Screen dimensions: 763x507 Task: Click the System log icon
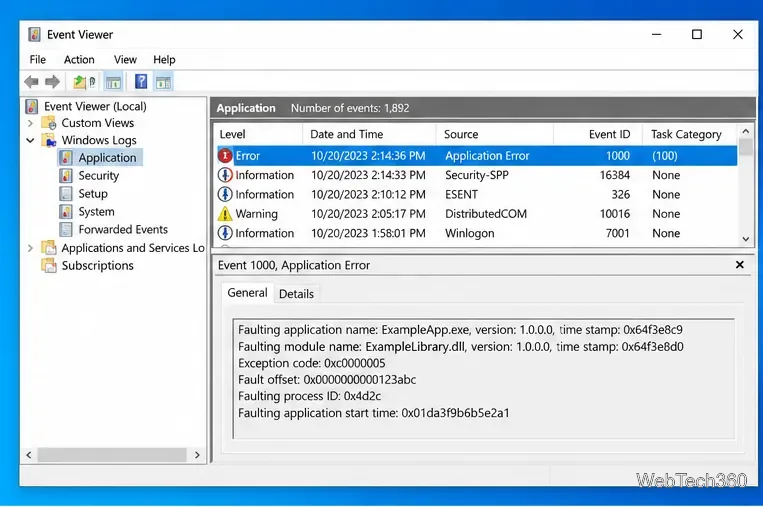pos(66,212)
